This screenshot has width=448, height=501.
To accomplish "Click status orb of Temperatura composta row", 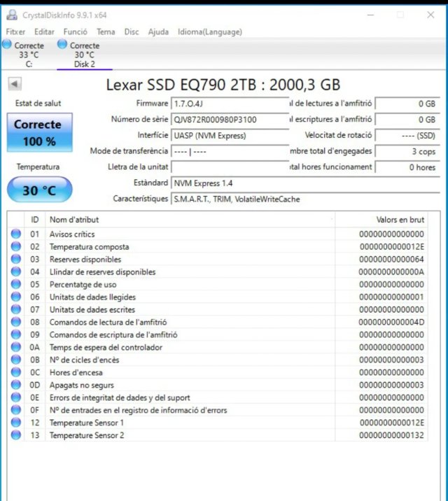I will 16,246.
